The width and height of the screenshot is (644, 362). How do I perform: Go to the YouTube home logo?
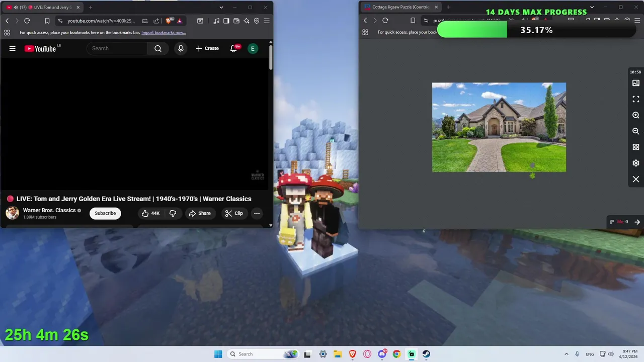pos(40,49)
